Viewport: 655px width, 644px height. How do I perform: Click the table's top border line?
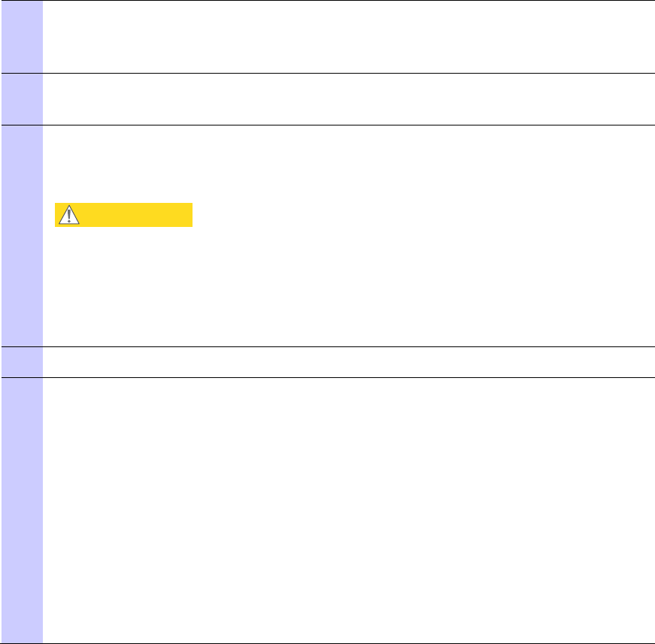tap(329, 1)
